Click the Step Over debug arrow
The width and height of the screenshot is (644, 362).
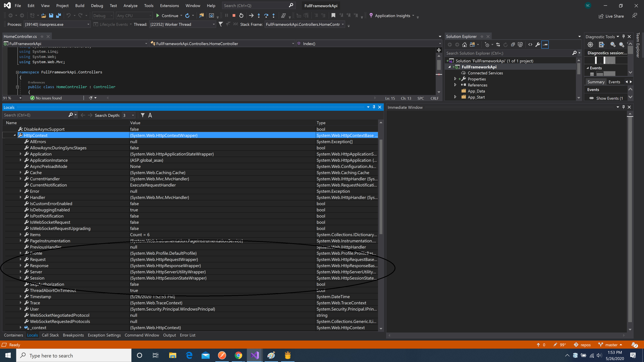coord(266,15)
